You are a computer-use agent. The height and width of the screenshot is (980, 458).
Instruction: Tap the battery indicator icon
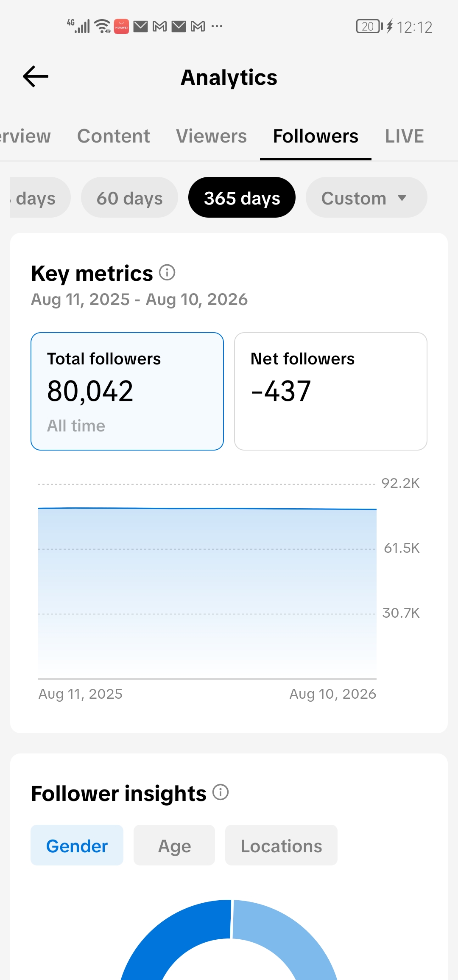[x=370, y=26]
